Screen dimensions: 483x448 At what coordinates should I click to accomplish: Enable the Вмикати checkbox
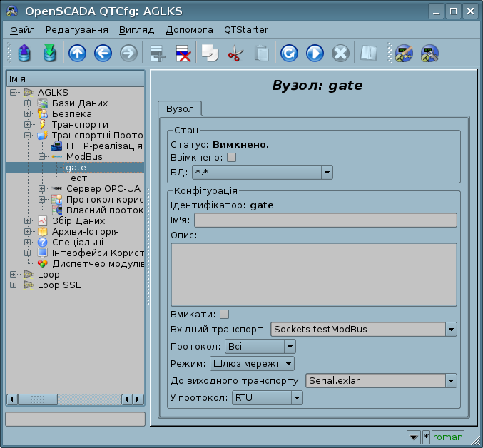225,314
